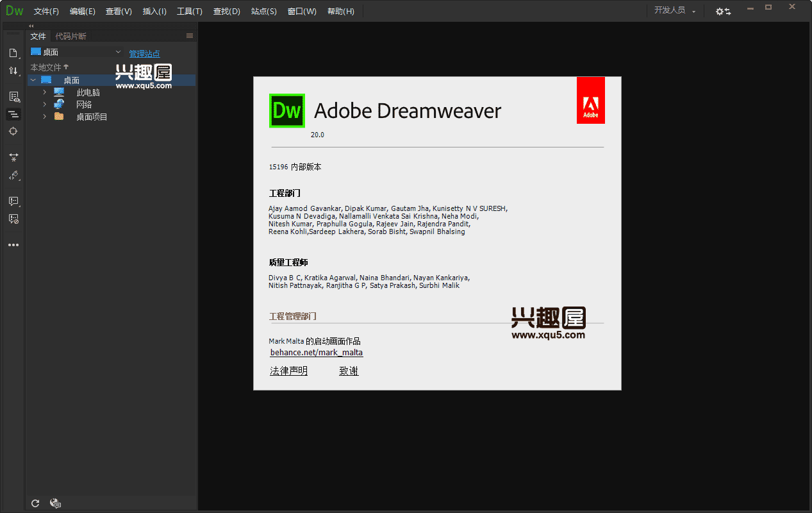
Task: Click 'Mark Malta 的启动画面作品' text
Action: [x=315, y=341]
